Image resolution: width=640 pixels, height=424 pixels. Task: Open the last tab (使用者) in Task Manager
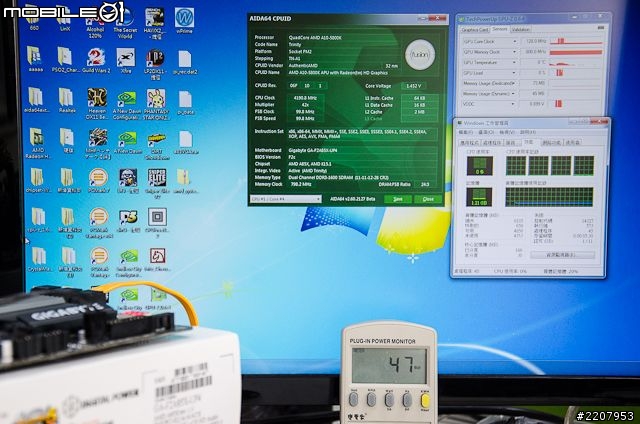pos(573,142)
